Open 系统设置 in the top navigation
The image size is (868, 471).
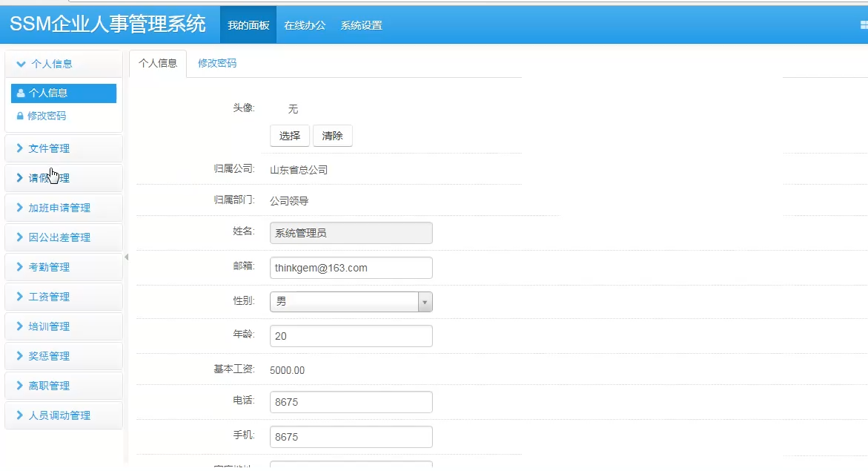coord(362,25)
